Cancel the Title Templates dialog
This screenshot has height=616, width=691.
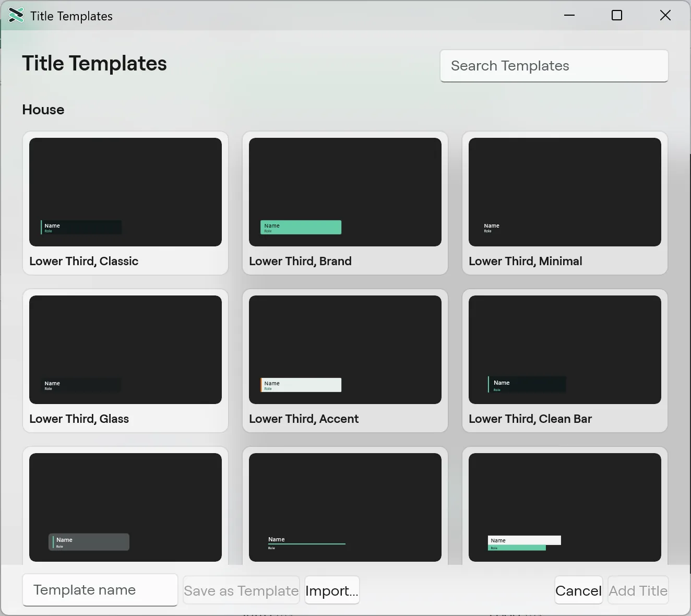[x=578, y=590]
